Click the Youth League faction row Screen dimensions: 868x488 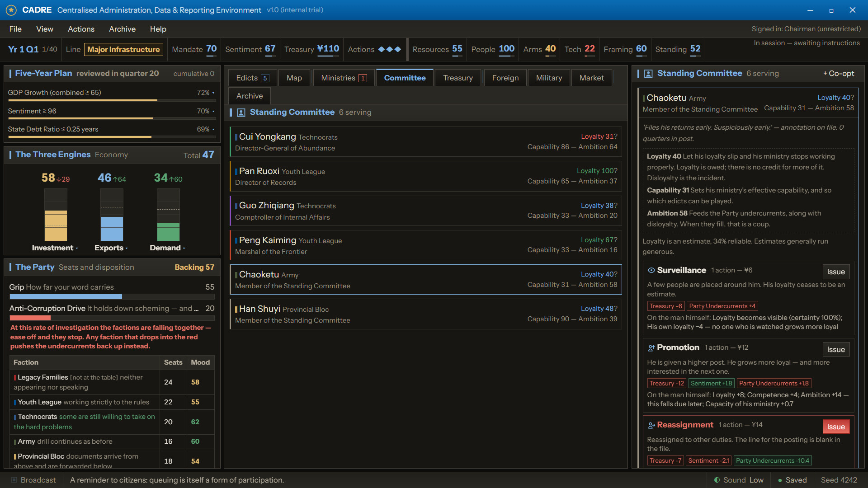[x=112, y=402]
